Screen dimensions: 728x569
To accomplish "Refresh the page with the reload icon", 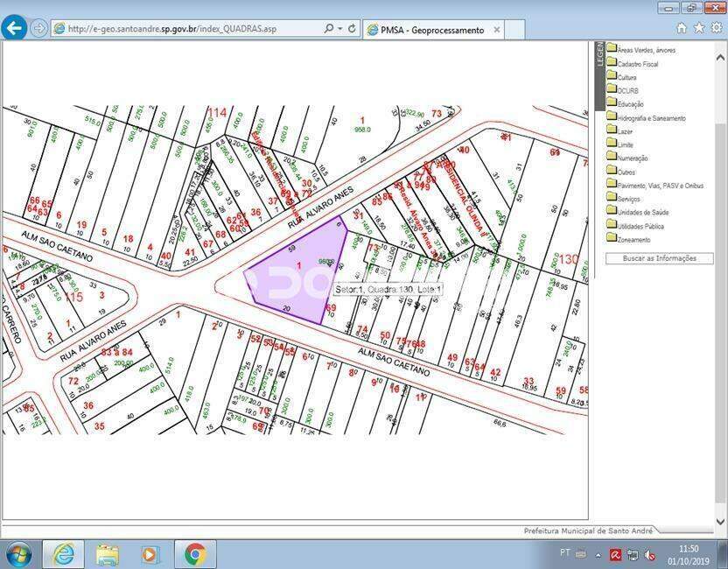I will click(352, 29).
